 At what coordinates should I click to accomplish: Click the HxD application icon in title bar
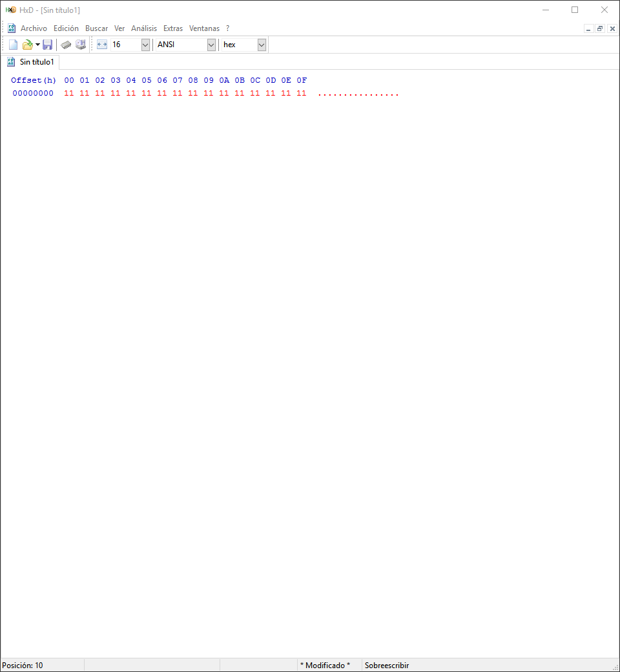tap(11, 10)
